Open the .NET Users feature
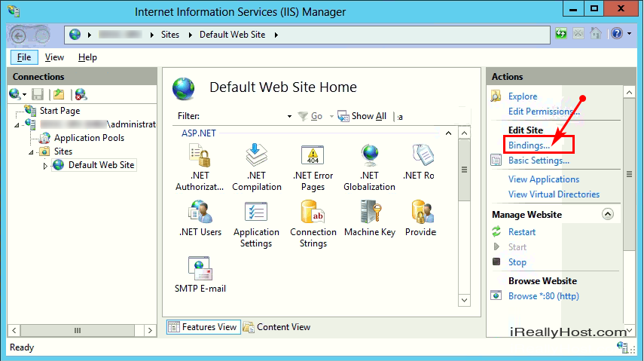 pyautogui.click(x=200, y=219)
